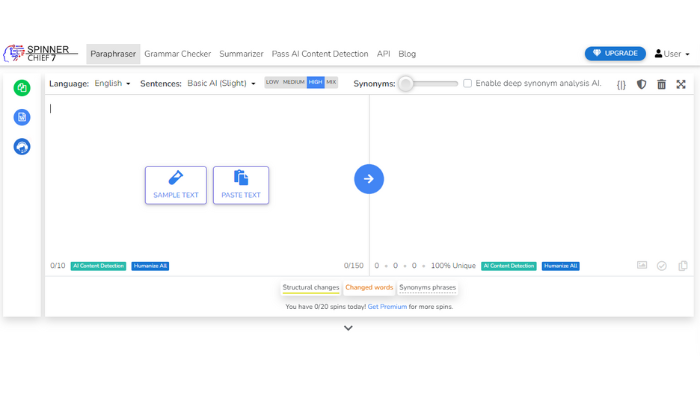
Task: Click the checkmark circle icon below output
Action: pos(662,266)
